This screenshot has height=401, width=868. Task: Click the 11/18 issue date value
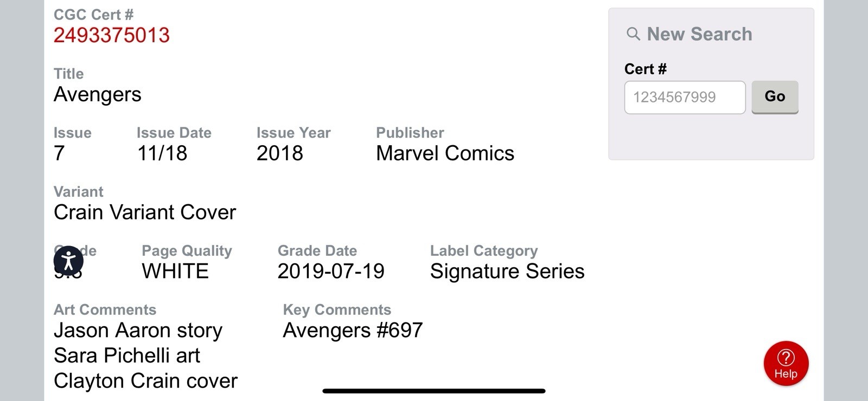coord(162,153)
